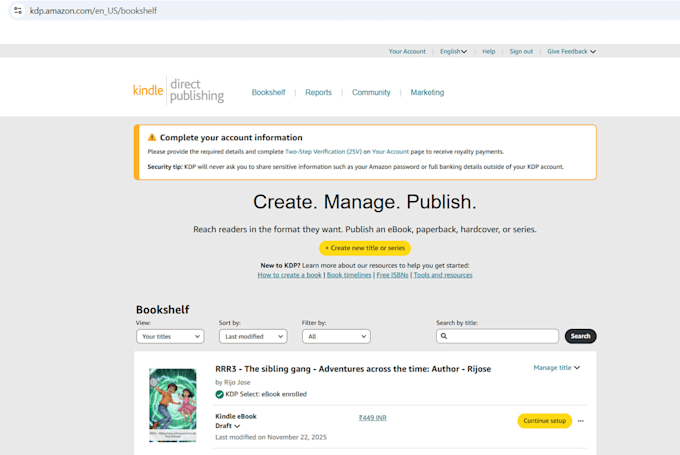Click the Bookshelf section heading

click(163, 310)
